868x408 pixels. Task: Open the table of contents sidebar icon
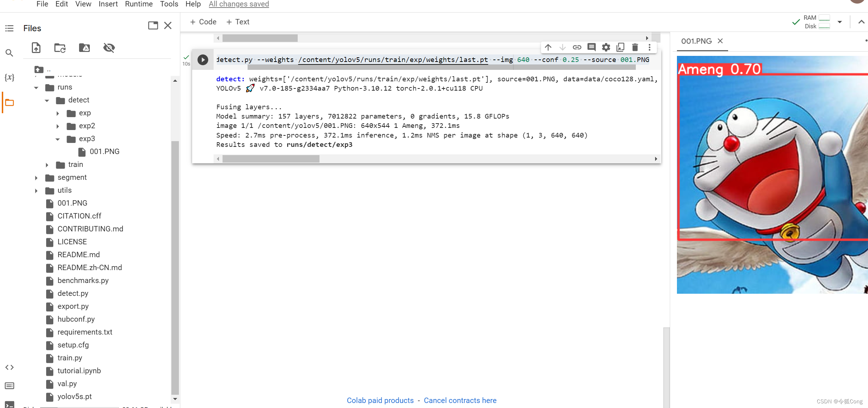coord(9,28)
